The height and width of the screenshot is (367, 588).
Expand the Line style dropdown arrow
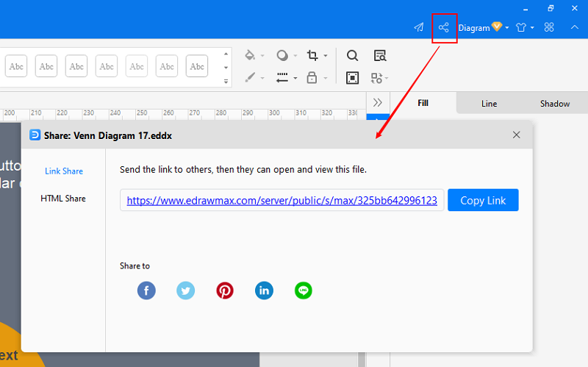tap(295, 78)
